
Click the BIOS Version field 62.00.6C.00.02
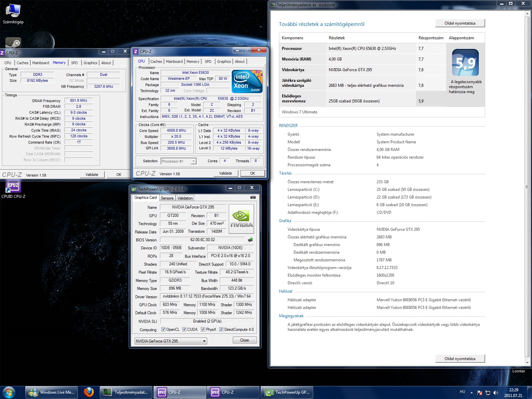(202, 240)
